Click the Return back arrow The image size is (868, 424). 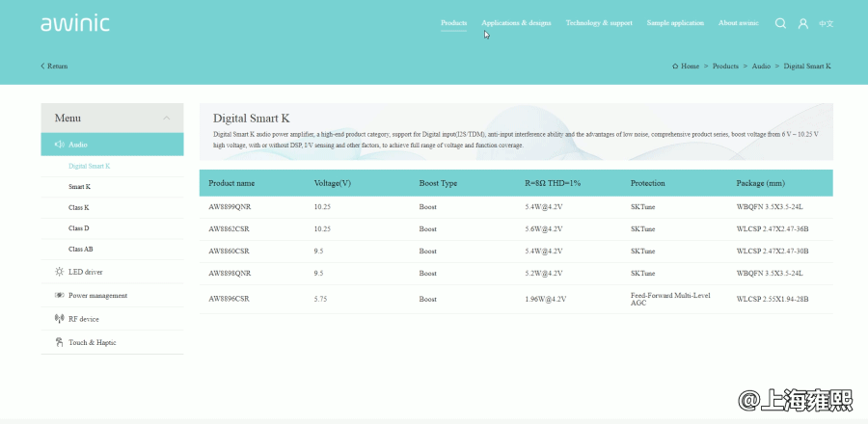click(42, 66)
